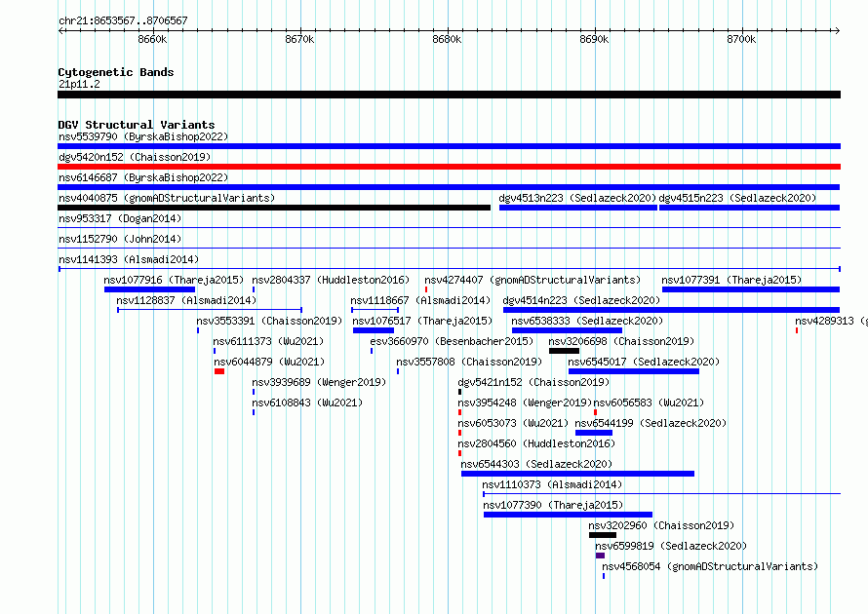Click esv3660970 (Besenbacher2015) label
Viewport: 868px width, 614px height.
[452, 341]
